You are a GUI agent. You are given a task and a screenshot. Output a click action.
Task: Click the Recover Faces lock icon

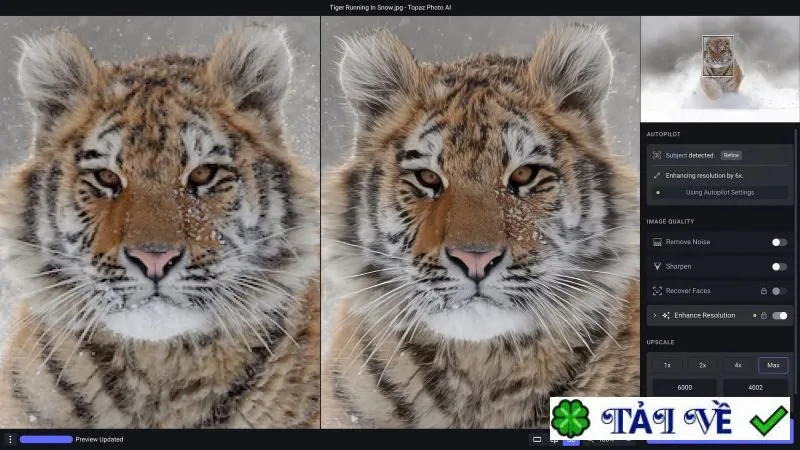(764, 291)
